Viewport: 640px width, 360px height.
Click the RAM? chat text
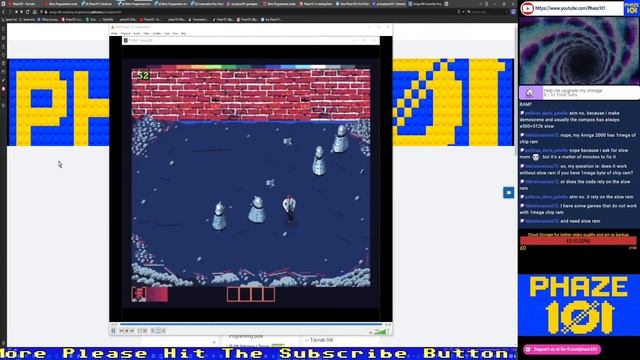[x=526, y=105]
